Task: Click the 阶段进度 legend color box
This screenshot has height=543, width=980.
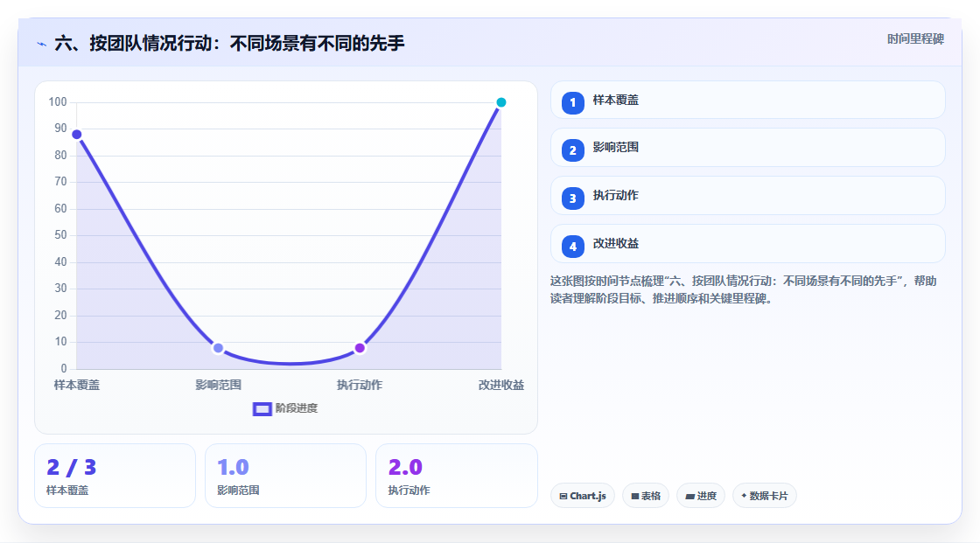Action: pos(262,409)
